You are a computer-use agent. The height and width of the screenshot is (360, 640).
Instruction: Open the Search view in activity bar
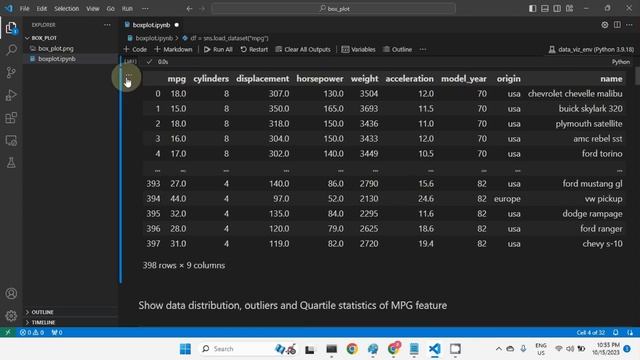(11, 50)
